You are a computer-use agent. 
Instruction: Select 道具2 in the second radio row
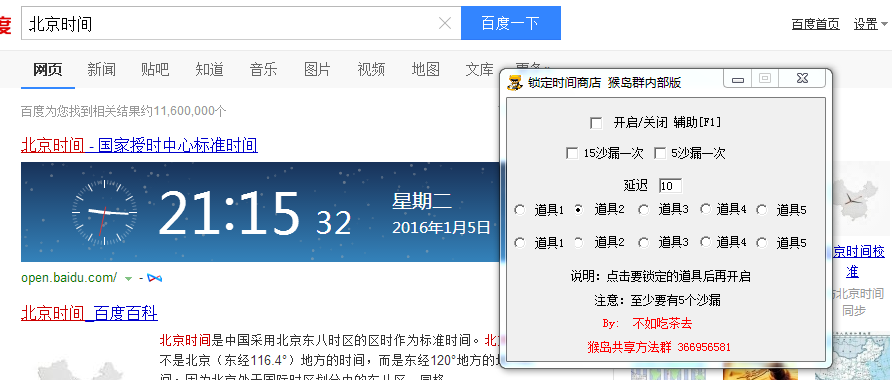(x=579, y=243)
